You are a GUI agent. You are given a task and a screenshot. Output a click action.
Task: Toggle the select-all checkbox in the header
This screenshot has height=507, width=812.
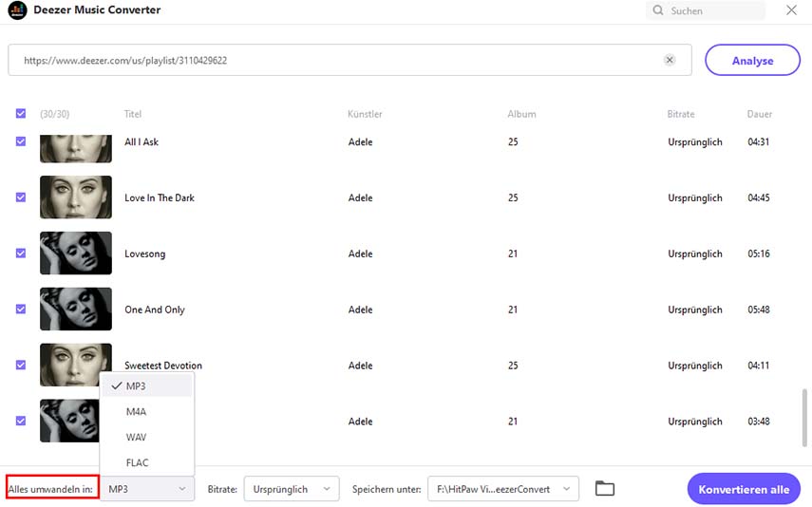click(x=21, y=113)
